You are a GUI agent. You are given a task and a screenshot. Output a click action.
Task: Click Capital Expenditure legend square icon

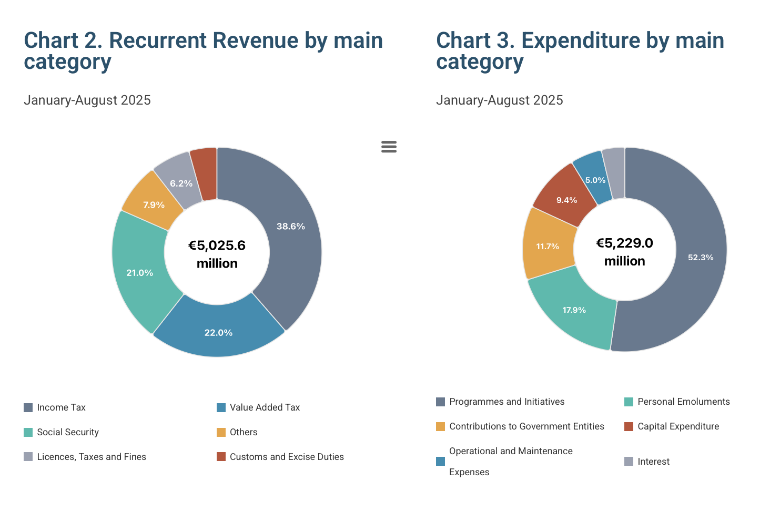(x=629, y=426)
